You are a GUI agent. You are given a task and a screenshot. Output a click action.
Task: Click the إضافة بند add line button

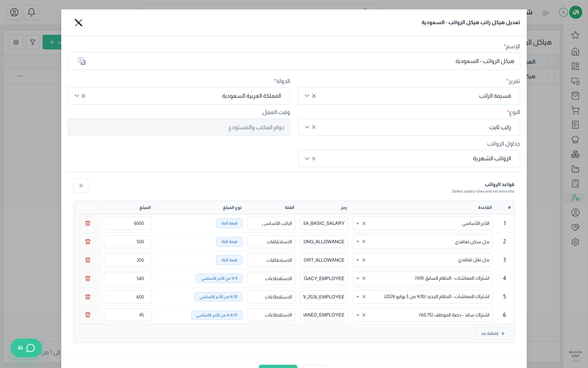pyautogui.click(x=493, y=333)
